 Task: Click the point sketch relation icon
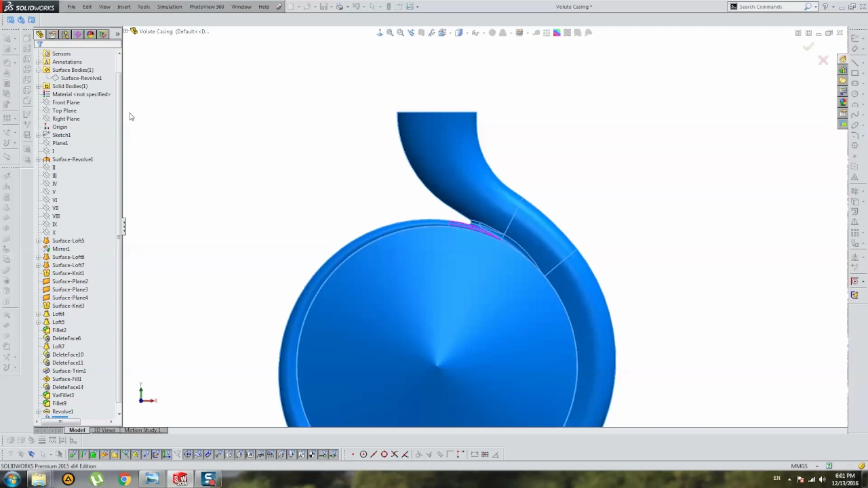353,454
